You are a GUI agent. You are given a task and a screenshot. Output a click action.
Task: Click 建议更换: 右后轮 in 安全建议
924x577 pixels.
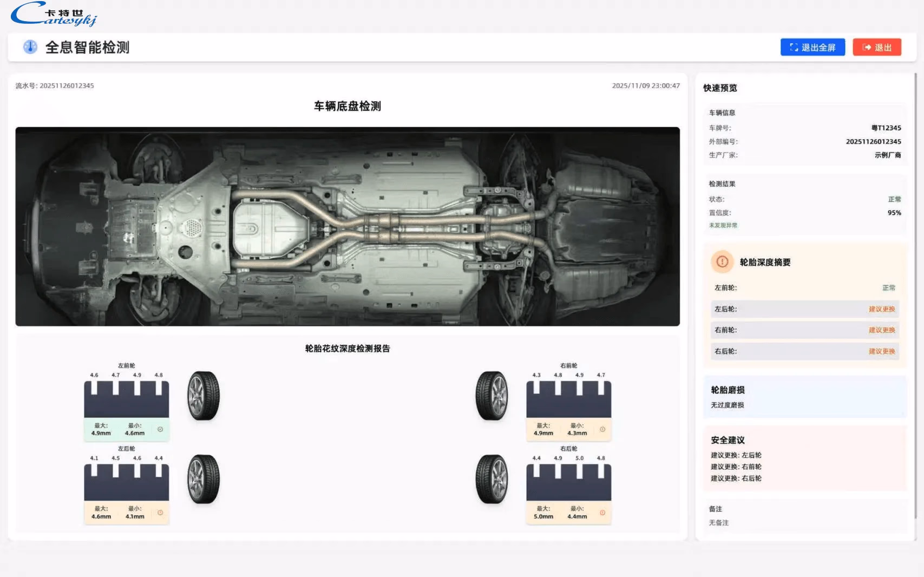coord(736,478)
